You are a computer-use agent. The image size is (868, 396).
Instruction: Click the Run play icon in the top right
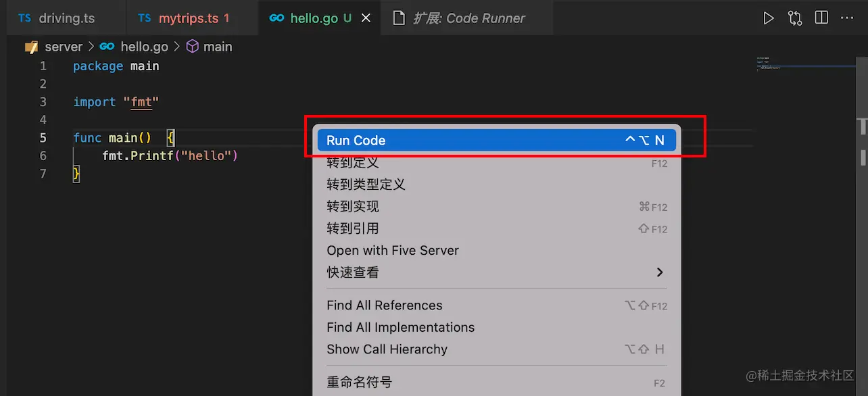tap(769, 18)
